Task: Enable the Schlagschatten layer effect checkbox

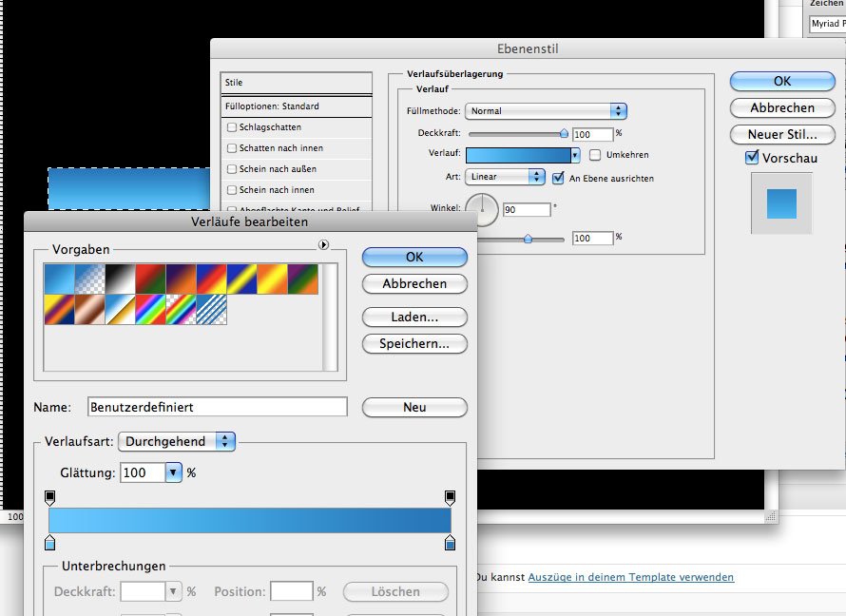Action: (232, 127)
